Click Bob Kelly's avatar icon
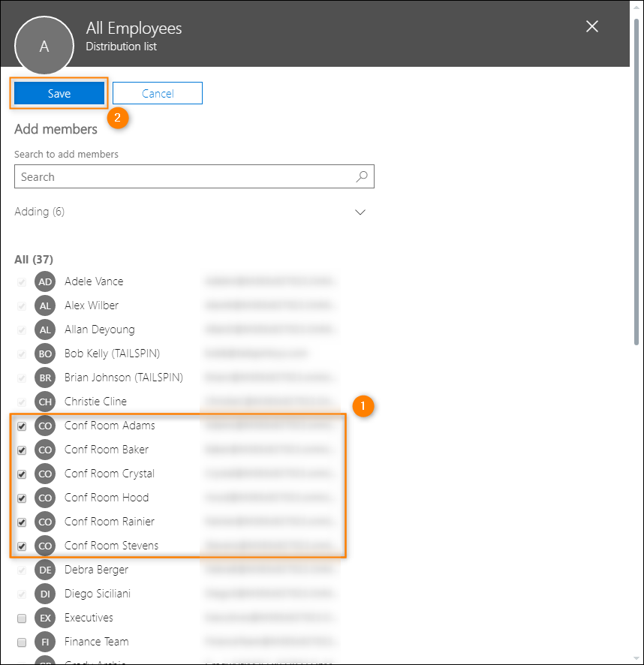644x665 pixels. (44, 354)
